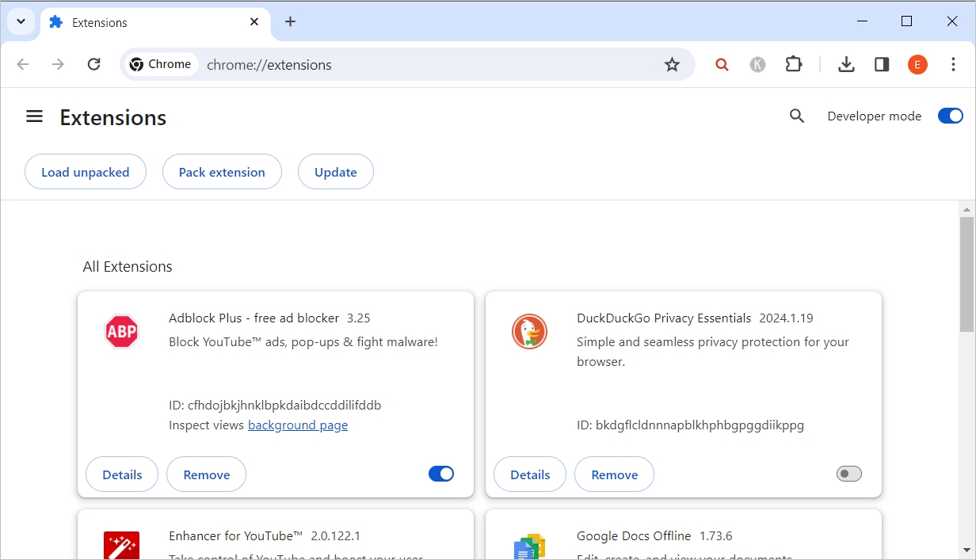This screenshot has height=560, width=976.
Task: Click the scrollbar down arrow
Action: coord(967,550)
